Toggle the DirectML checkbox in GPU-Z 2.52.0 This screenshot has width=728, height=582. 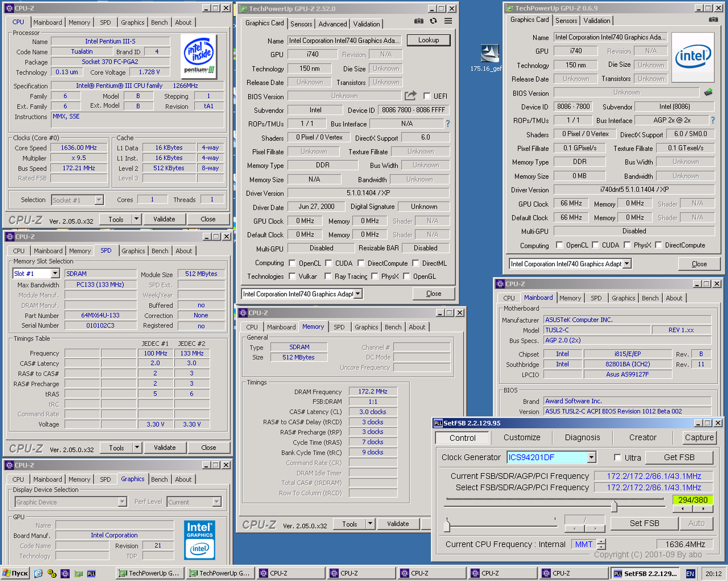pyautogui.click(x=416, y=263)
